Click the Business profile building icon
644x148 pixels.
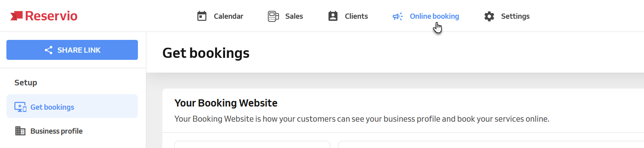click(20, 131)
